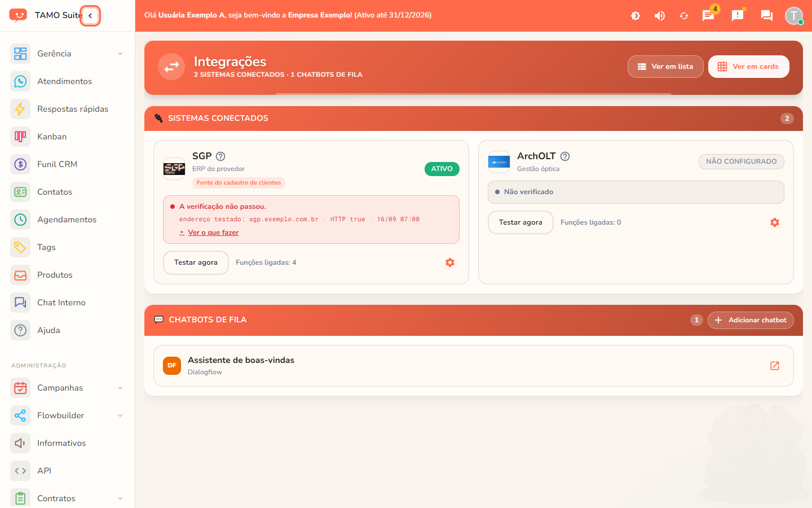Viewport: 812px width, 508px height.
Task: Open ArchOLT settings gear icon
Action: (775, 222)
